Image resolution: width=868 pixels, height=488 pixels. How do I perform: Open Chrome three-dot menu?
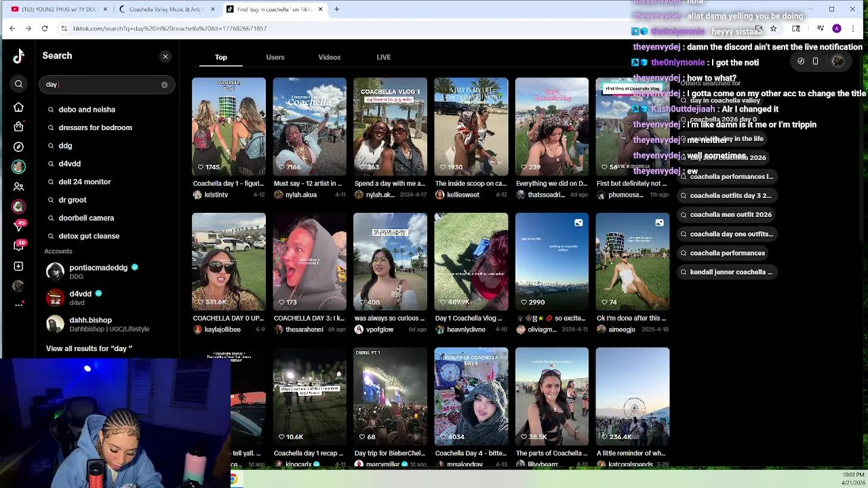click(852, 28)
